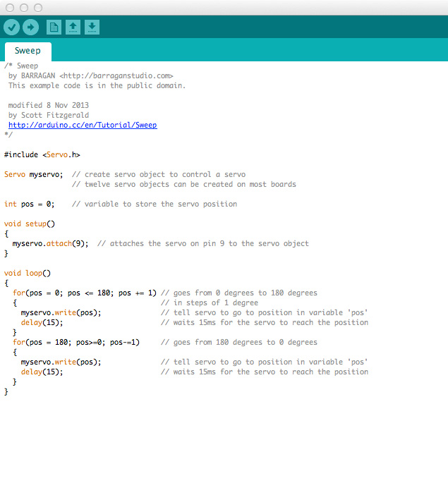Click the 'modified 8 Nov 2013' comment
Screen dimensions: 448x502
[x=49, y=105]
